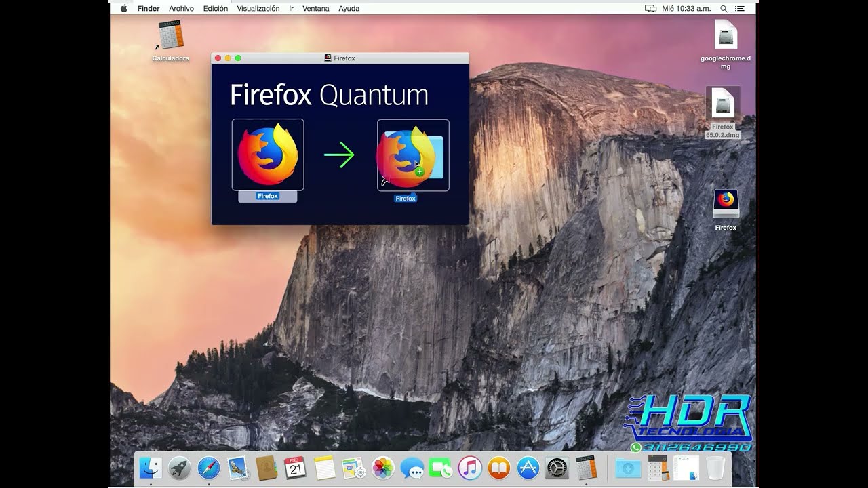868x488 pixels.
Task: Open Maps from the Dock
Action: pyautogui.click(x=354, y=468)
